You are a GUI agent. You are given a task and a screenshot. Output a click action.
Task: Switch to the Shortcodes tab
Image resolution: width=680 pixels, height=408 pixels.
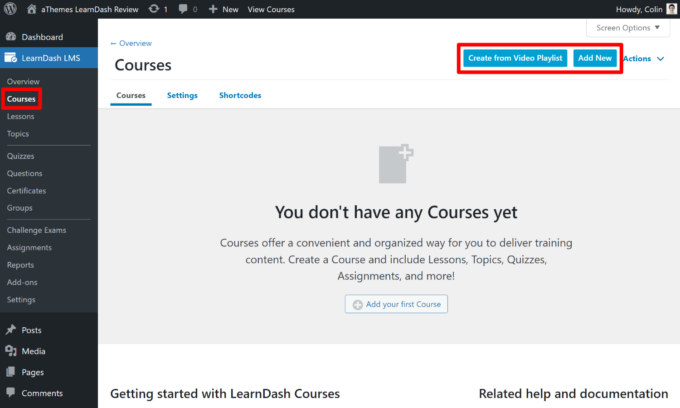240,95
